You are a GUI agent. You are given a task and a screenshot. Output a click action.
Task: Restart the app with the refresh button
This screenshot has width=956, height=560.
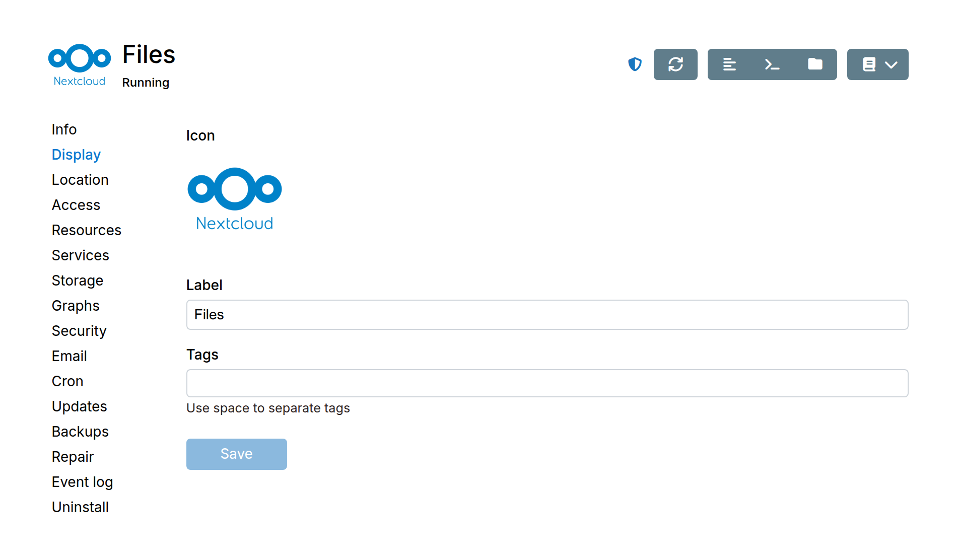pyautogui.click(x=675, y=64)
